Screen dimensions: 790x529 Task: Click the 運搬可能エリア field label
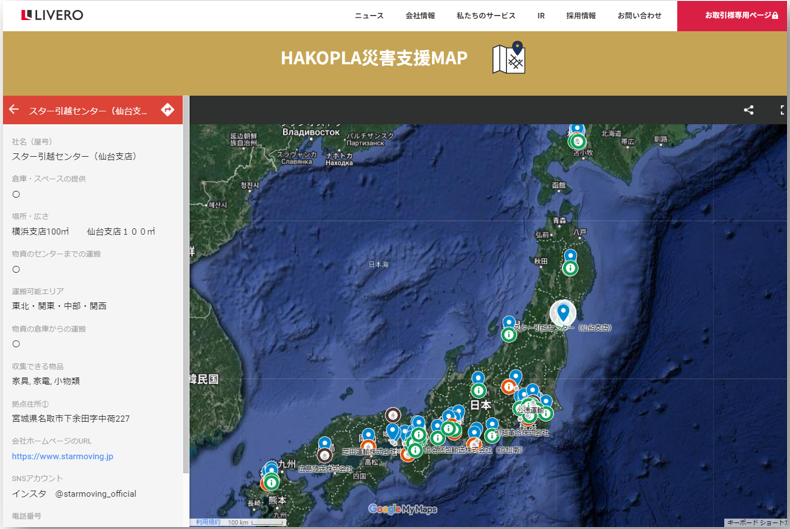coord(38,291)
